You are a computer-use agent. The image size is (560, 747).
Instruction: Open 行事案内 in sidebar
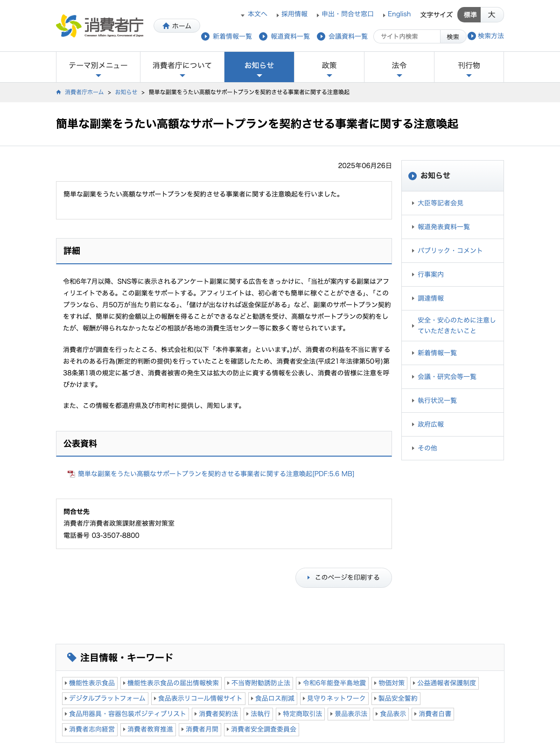point(430,275)
